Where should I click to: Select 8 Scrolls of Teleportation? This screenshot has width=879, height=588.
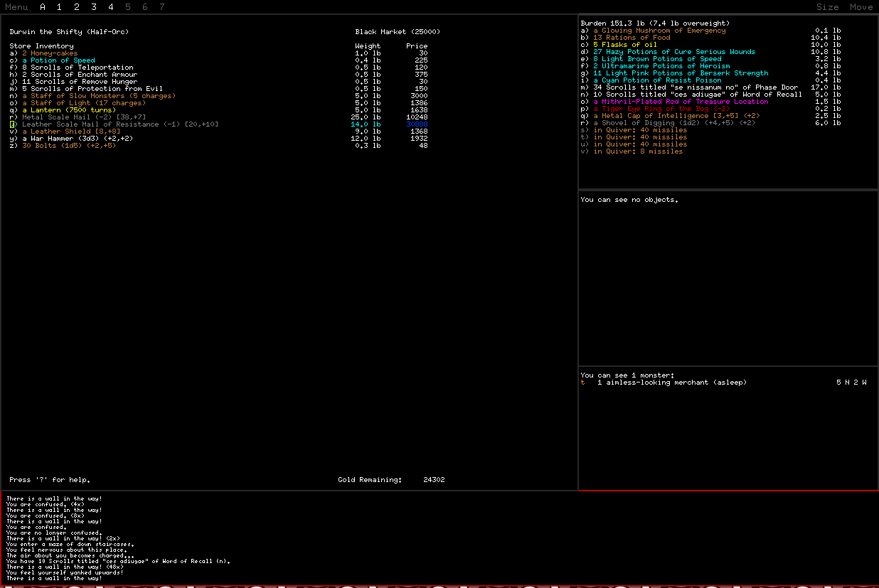click(x=219, y=68)
